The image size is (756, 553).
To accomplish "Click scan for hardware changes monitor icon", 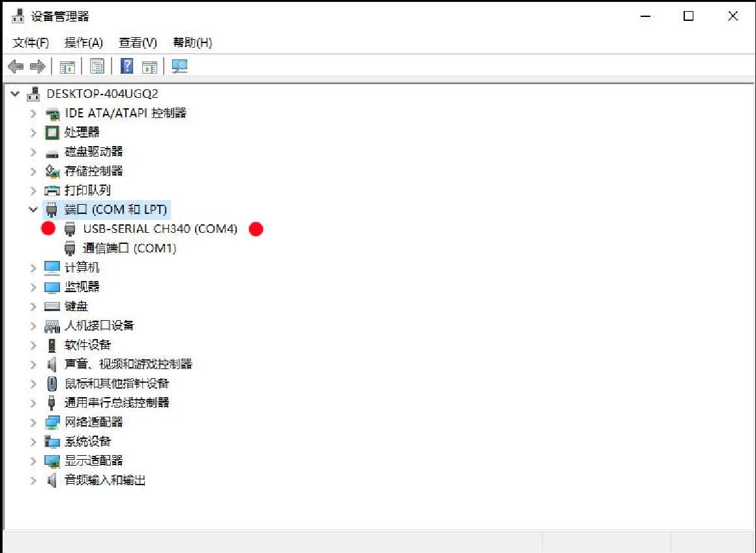I will coord(179,67).
